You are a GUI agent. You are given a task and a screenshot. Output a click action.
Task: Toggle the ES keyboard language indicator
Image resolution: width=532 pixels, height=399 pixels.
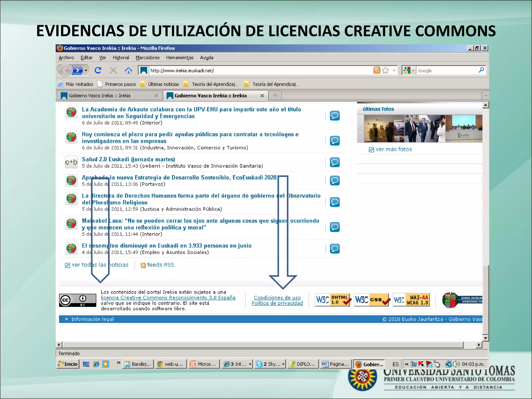tap(395, 364)
